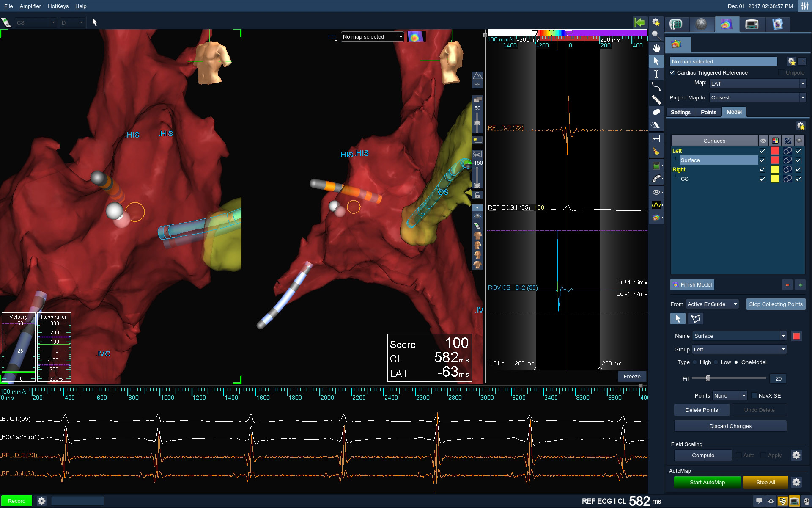Open the eye visibility flyout
This screenshot has width=812, height=508.
(x=656, y=192)
